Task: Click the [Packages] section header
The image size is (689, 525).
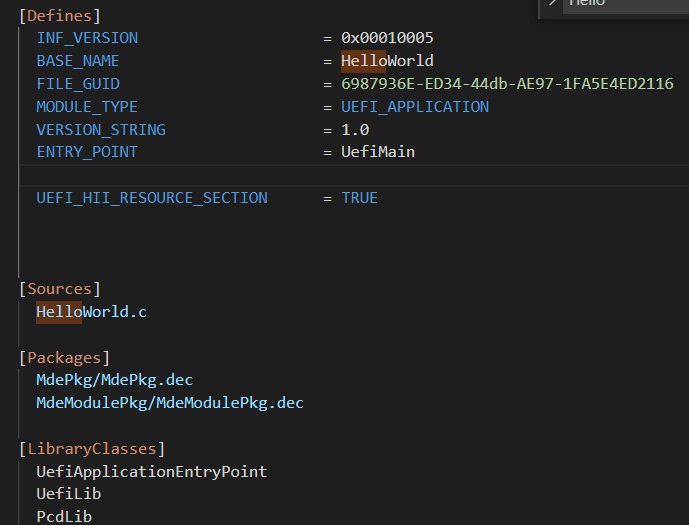Action: 65,357
